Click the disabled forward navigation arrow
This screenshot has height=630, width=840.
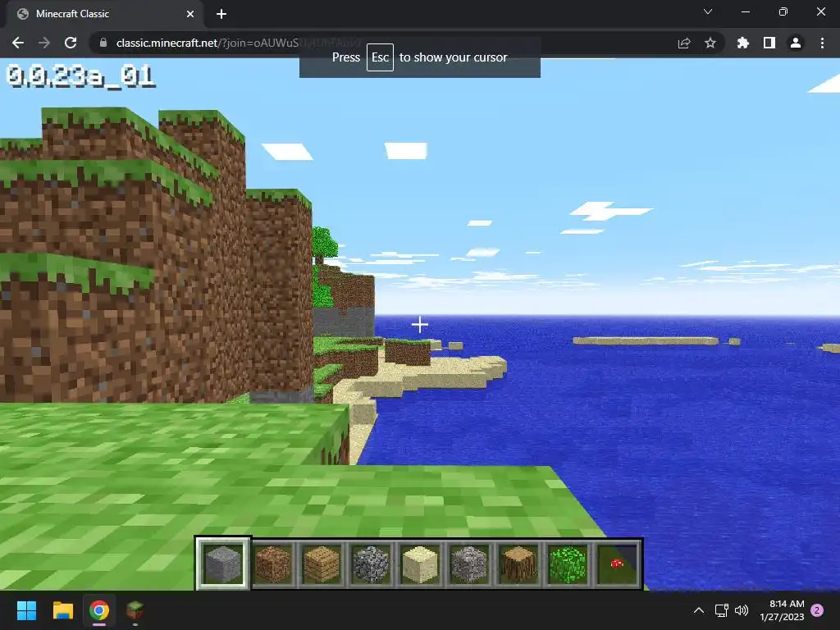[x=44, y=43]
